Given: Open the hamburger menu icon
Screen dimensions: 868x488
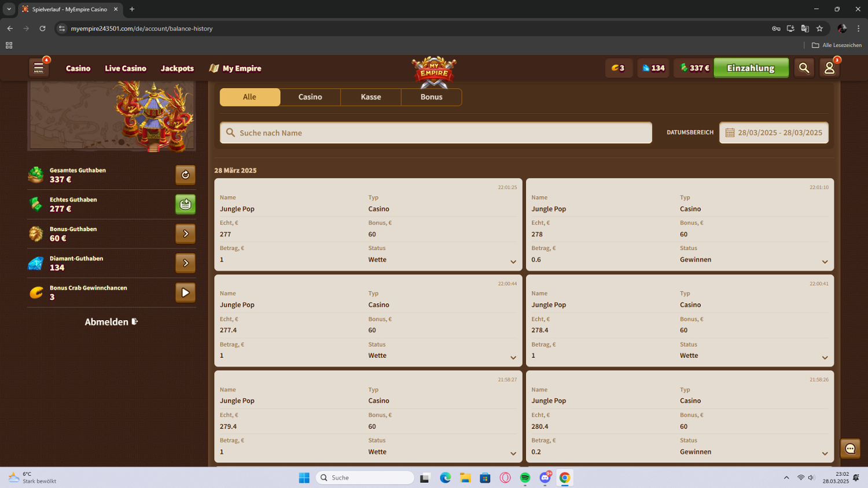Looking at the screenshot, I should coord(39,68).
